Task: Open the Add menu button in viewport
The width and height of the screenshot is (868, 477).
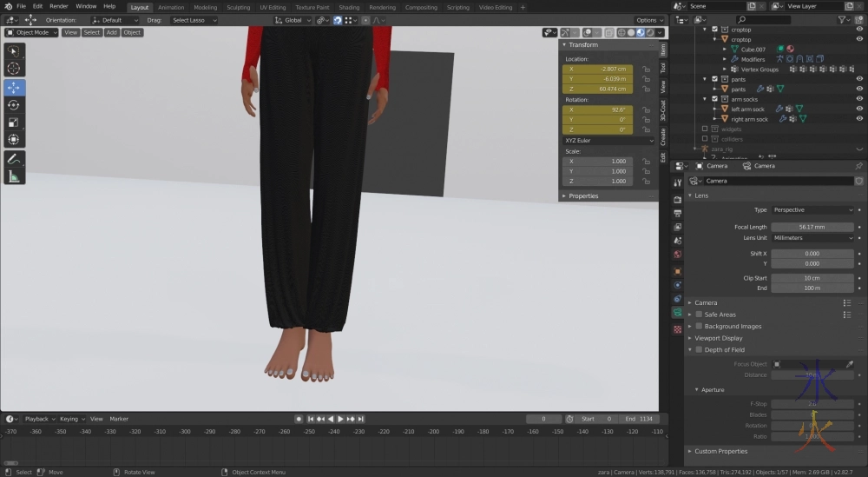Action: point(111,32)
